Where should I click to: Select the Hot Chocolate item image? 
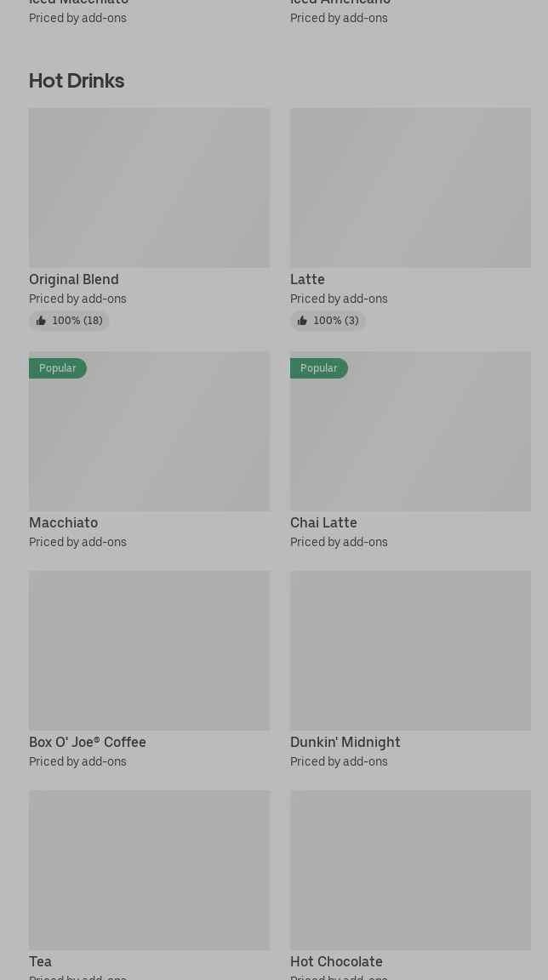coord(410,870)
